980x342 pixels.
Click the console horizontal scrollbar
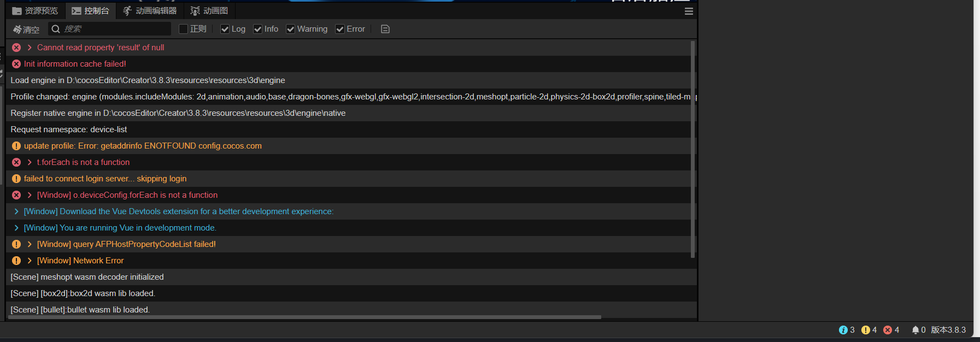pos(305,317)
